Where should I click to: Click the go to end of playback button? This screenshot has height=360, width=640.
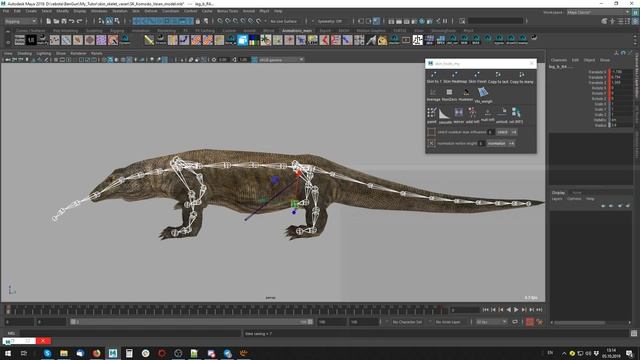pos(539,310)
